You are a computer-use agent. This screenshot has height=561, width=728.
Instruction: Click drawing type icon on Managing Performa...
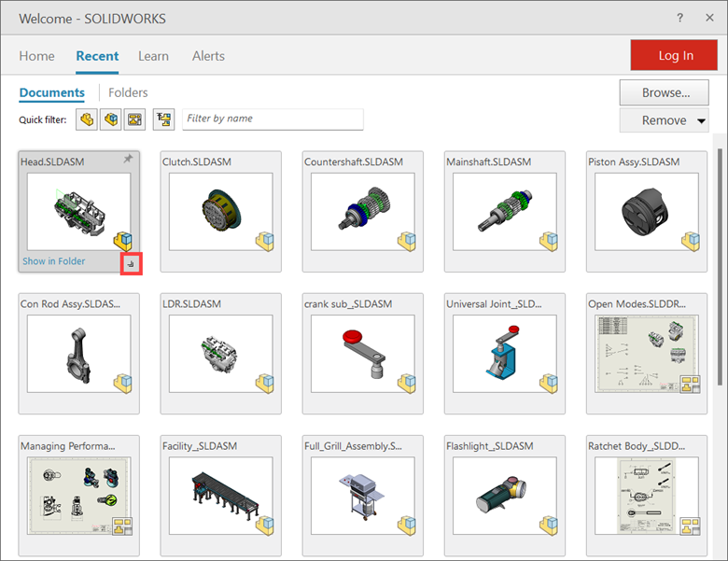[x=122, y=526]
